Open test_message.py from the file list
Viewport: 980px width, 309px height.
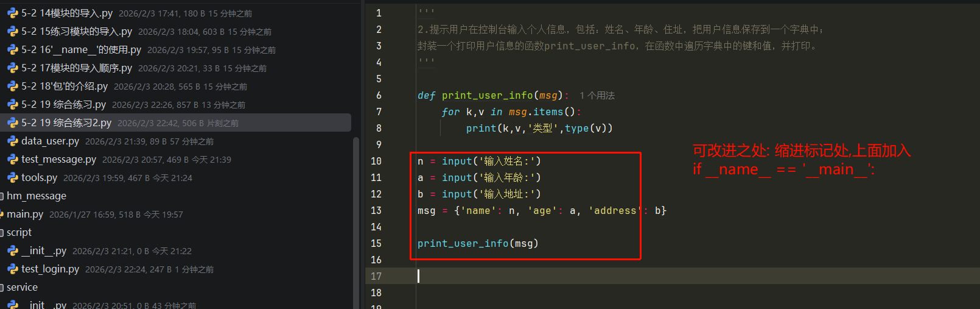[x=59, y=159]
